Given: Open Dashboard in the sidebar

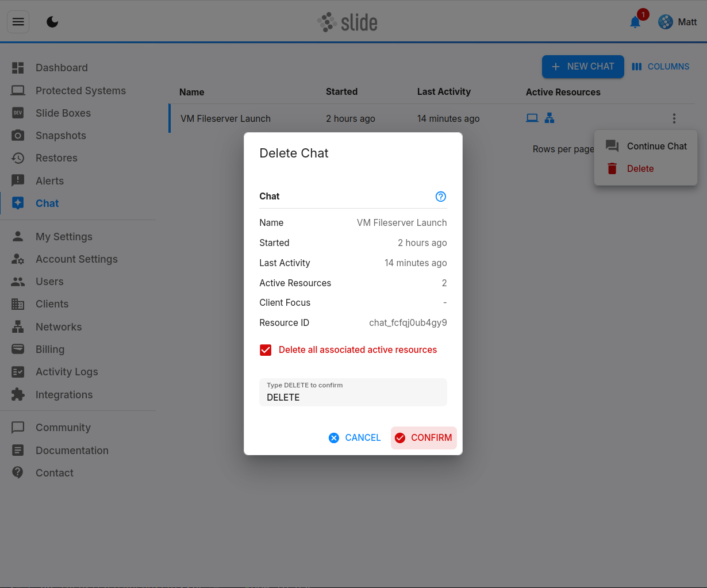Looking at the screenshot, I should [x=62, y=68].
